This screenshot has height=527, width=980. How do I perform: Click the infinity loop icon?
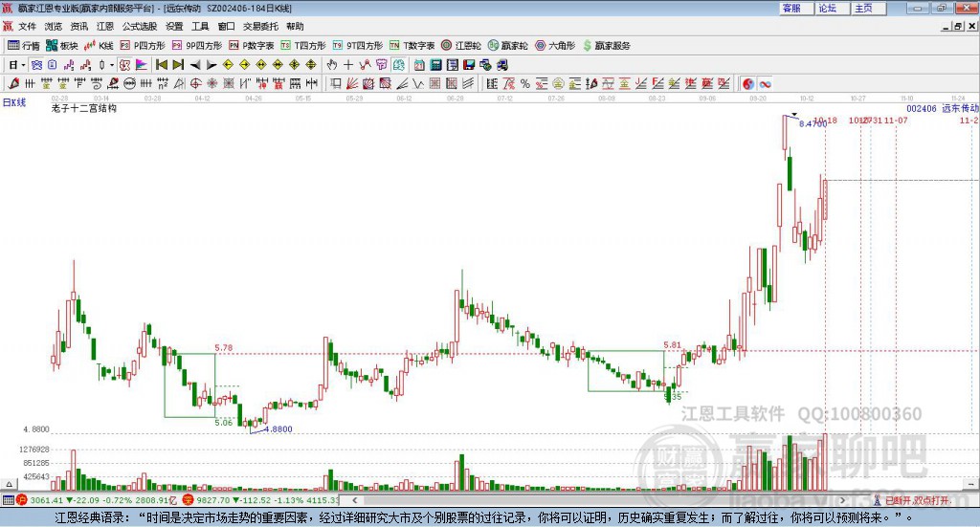tap(765, 83)
